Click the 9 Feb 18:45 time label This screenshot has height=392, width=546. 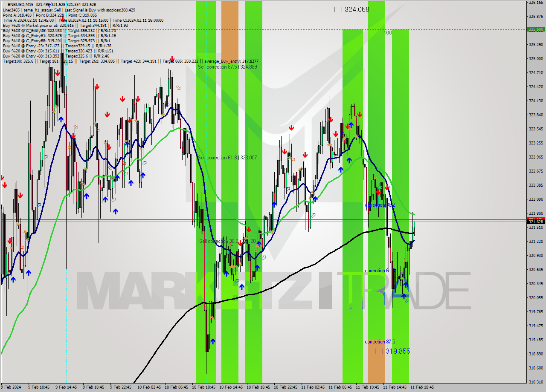[93, 387]
